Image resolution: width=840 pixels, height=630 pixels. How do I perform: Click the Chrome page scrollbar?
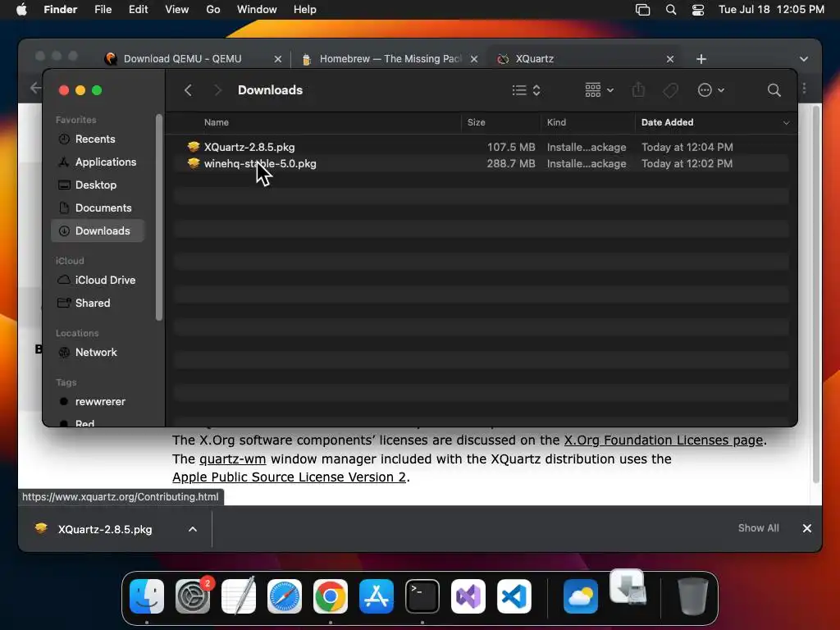coord(816,294)
